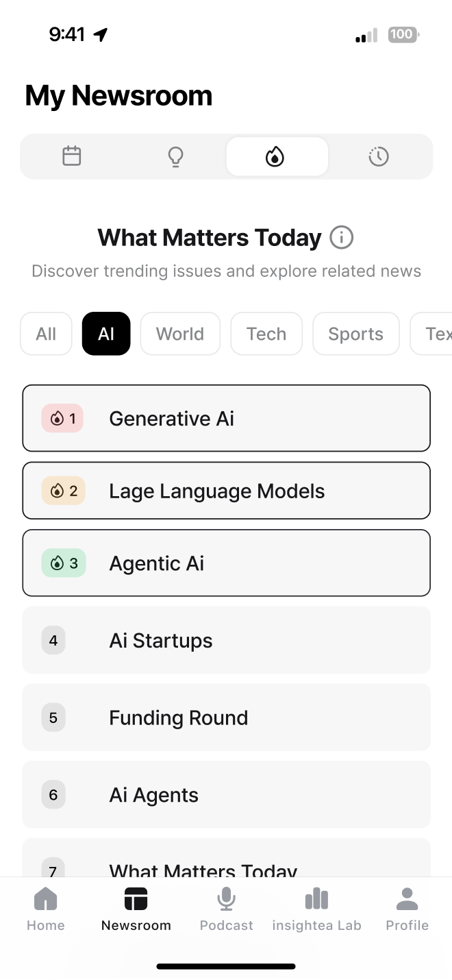
Task: Toggle the Sports filter chip
Action: (355, 334)
